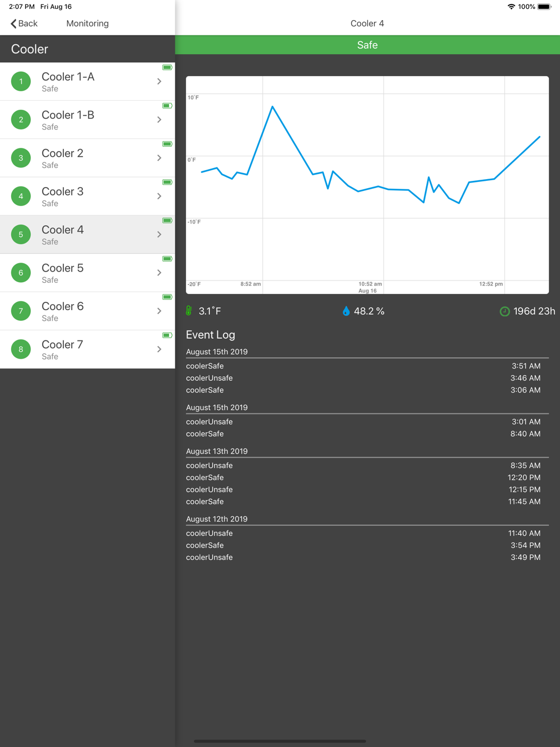Tap the battery icon on Cooler 1-B row
Image resolution: width=560 pixels, height=747 pixels.
tap(167, 106)
